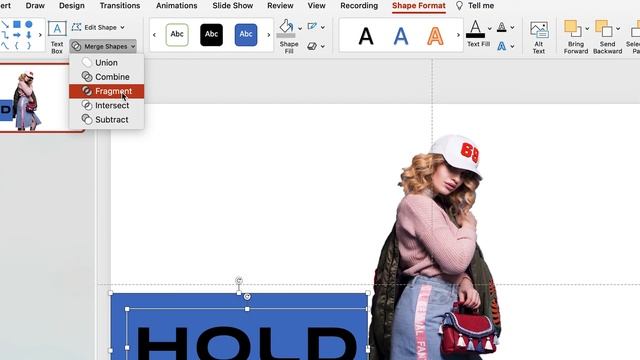Open the Text Outline dropdown arrow
The width and height of the screenshot is (640, 360).
512,27
